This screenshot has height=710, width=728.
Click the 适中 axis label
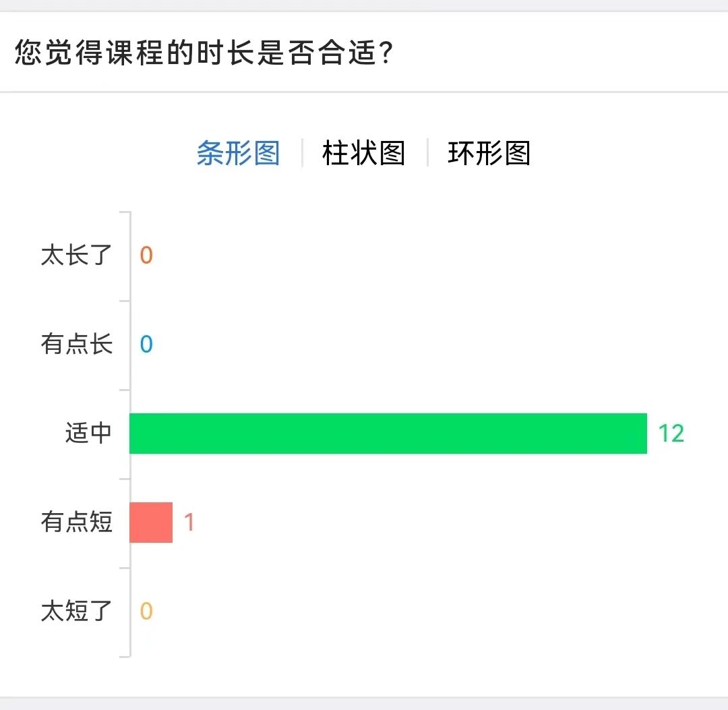point(88,434)
